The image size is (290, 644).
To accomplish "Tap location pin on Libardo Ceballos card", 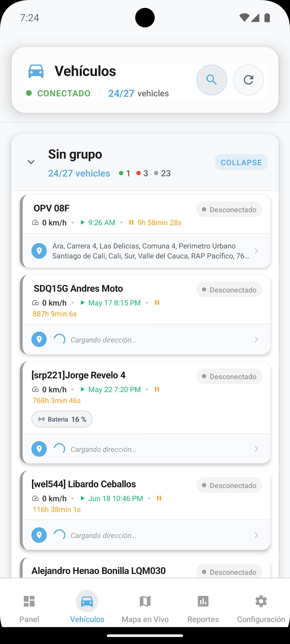I will 39,535.
